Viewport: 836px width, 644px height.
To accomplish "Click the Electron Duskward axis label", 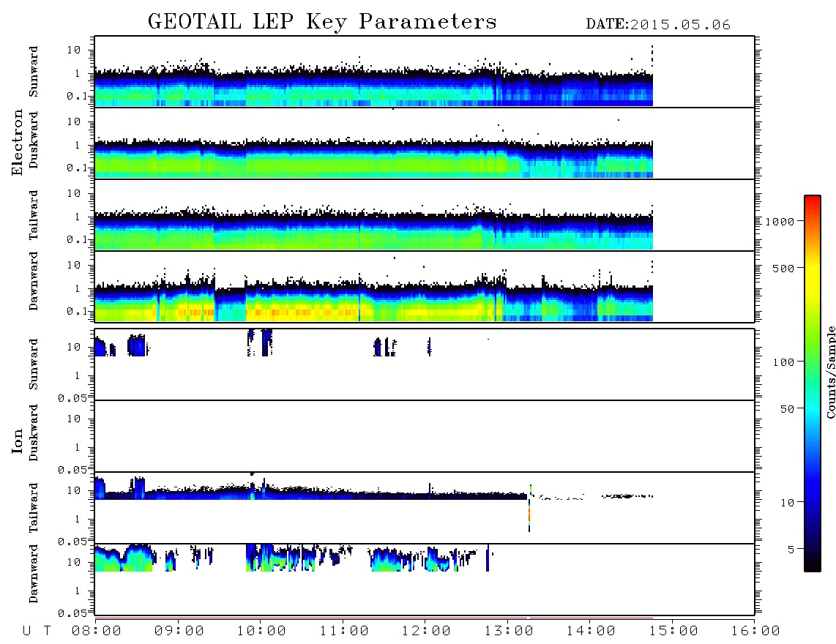I will click(34, 140).
